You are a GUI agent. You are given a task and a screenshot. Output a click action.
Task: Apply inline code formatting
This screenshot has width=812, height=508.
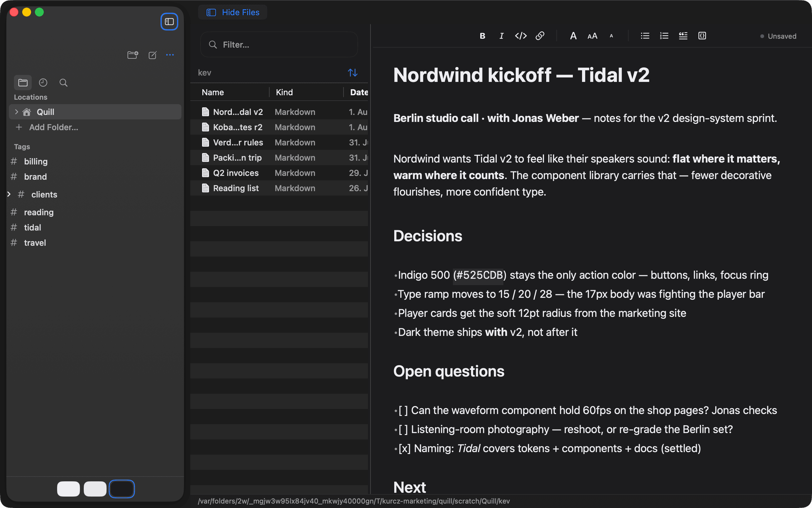pyautogui.click(x=521, y=36)
